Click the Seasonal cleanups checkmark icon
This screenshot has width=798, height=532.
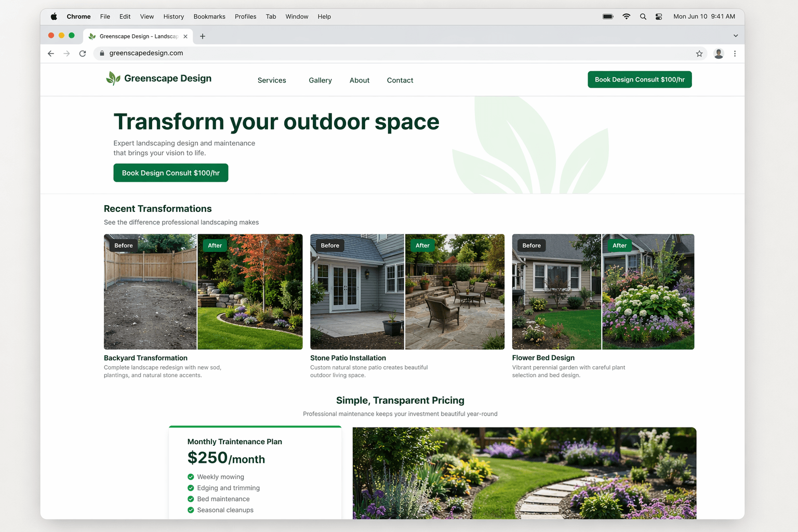tap(191, 510)
